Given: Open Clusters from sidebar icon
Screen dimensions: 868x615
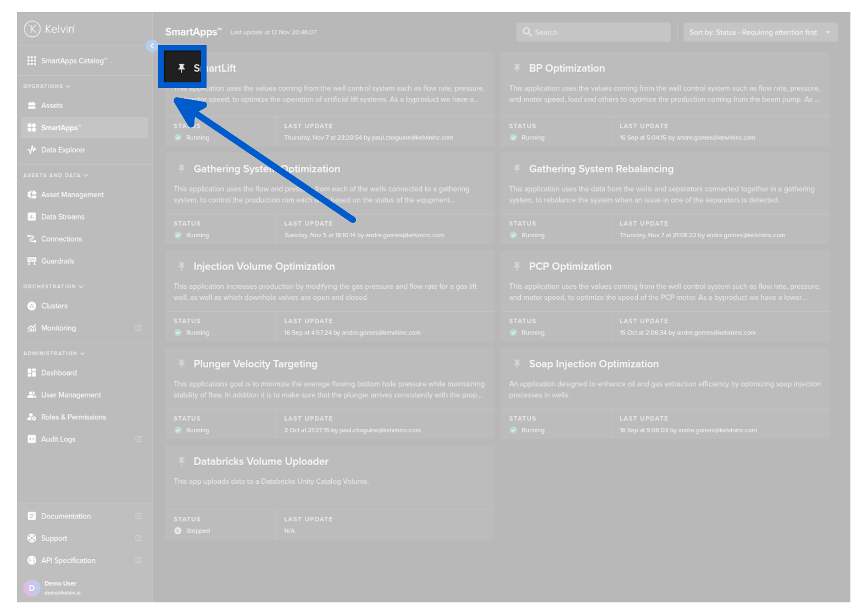Looking at the screenshot, I should [32, 306].
